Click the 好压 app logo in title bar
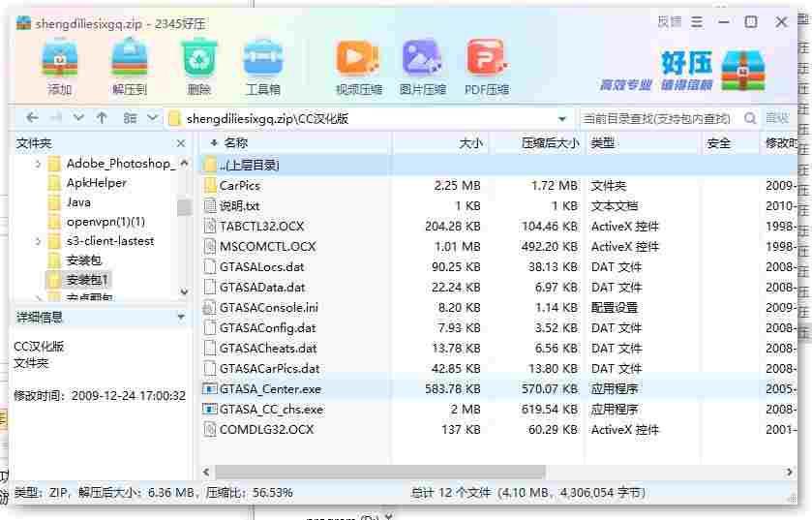 click(23, 23)
